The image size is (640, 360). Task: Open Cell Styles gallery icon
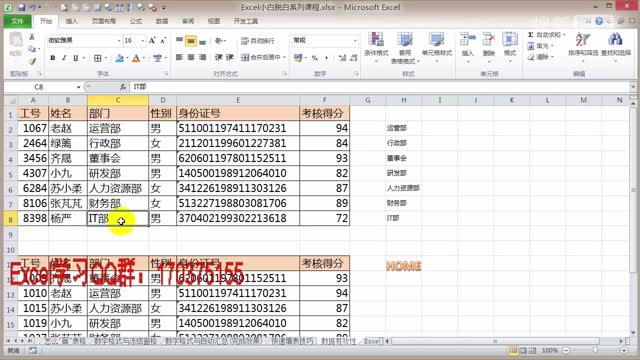pos(436,40)
